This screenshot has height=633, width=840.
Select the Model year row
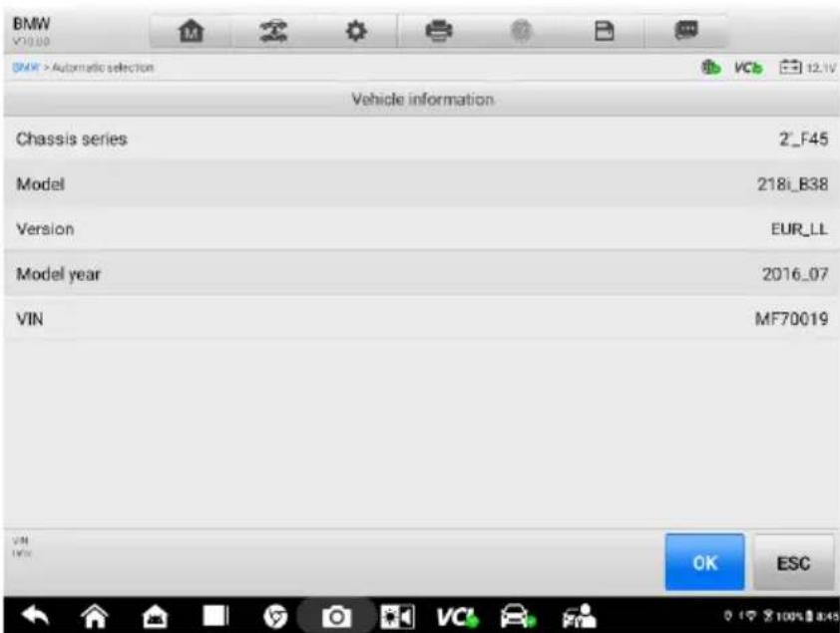421,274
